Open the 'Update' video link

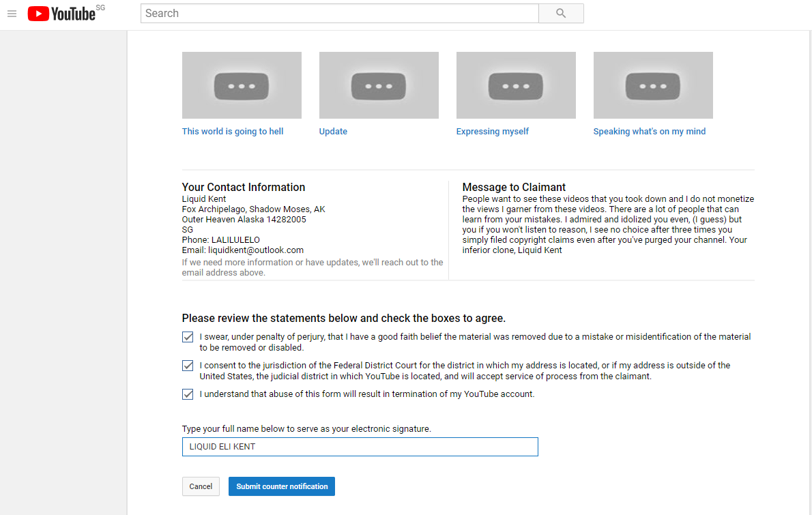click(333, 132)
